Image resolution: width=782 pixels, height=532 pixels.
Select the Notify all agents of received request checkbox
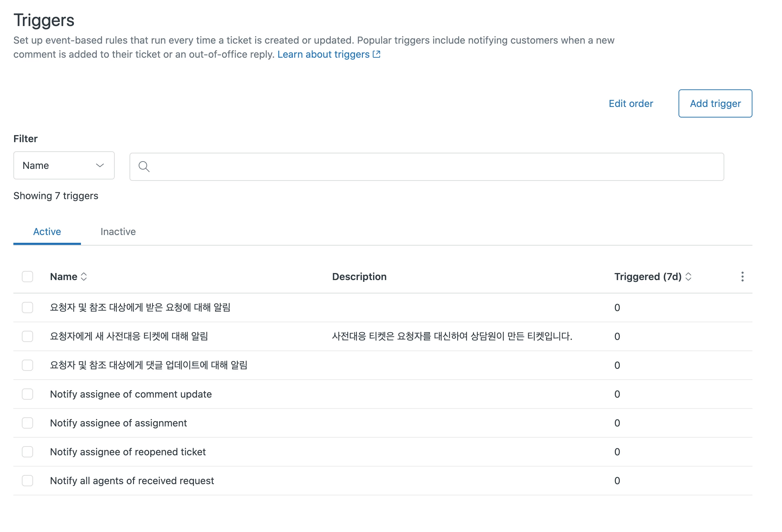point(27,481)
